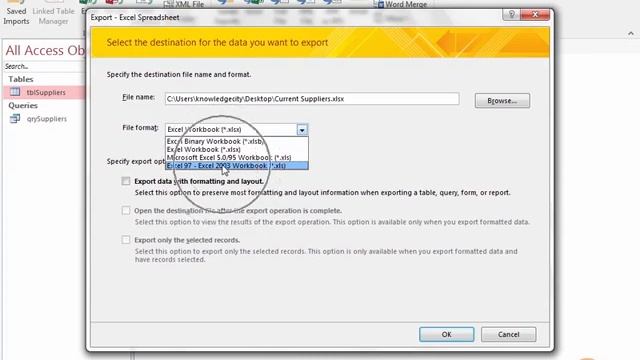Image resolution: width=640 pixels, height=360 pixels.
Task: Confirm export with OK button
Action: pos(447,334)
